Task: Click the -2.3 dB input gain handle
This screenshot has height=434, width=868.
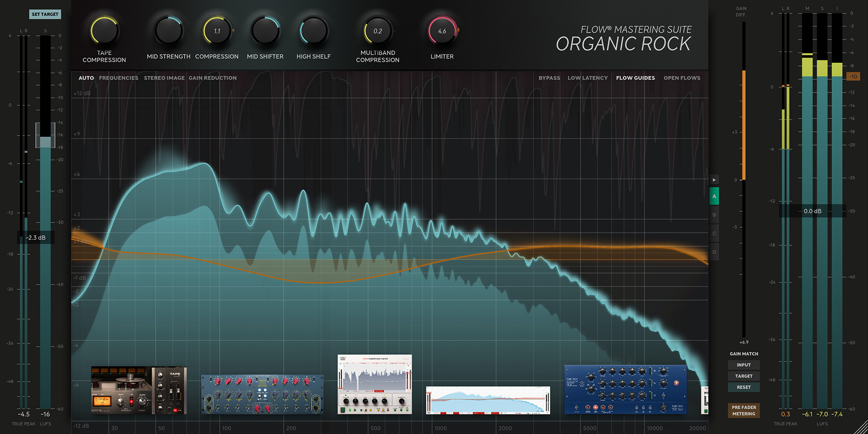Action: pos(36,237)
